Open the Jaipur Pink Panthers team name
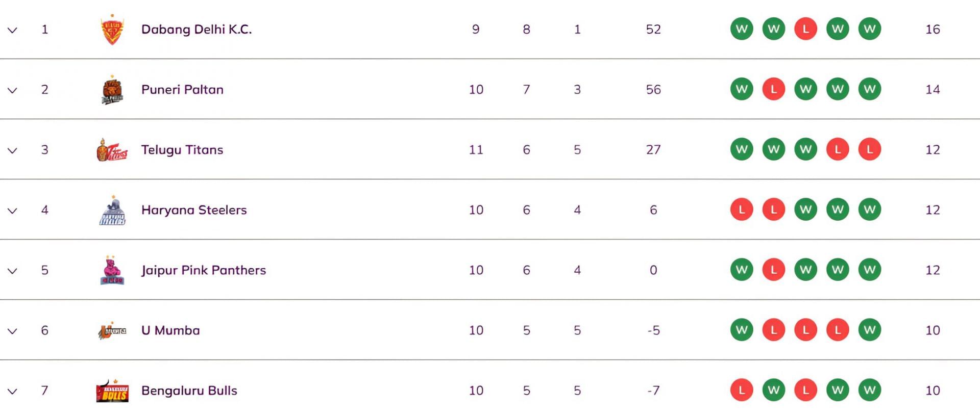Image resolution: width=980 pixels, height=415 pixels. tap(204, 270)
